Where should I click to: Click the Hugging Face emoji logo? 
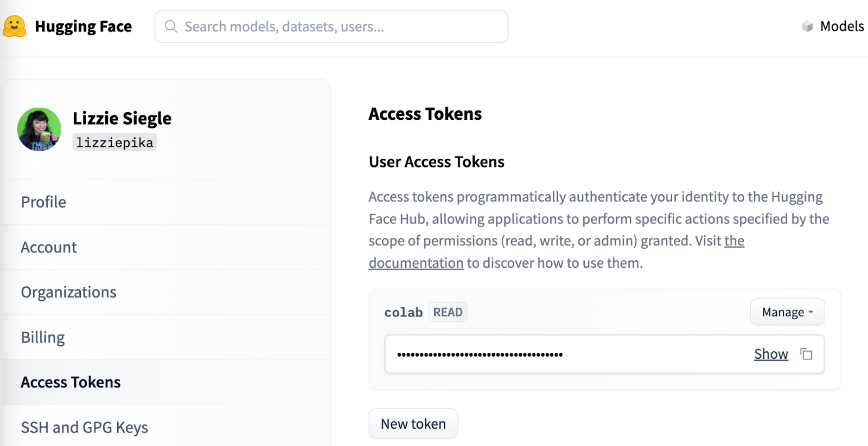[14, 26]
